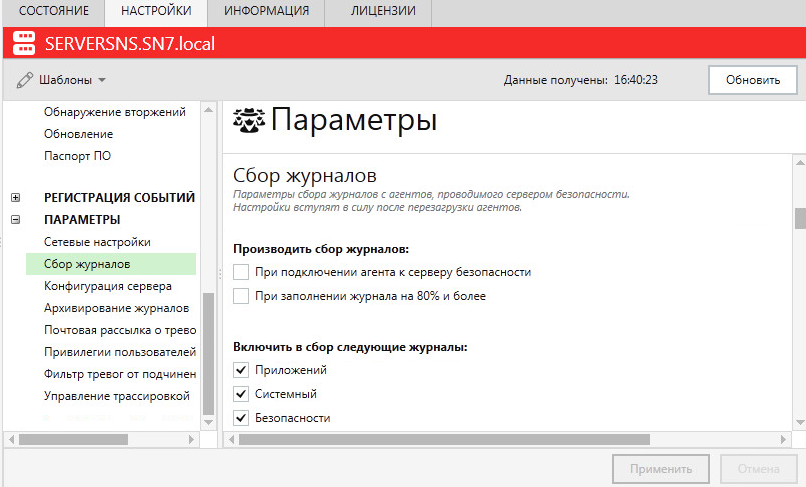The image size is (806, 487).
Task: Collapse the ПАРАМЕТРЫ tree section
Action: [16, 220]
